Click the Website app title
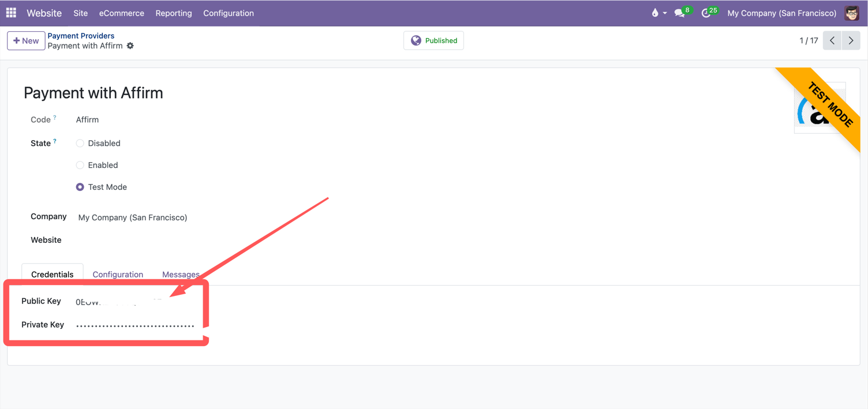The height and width of the screenshot is (409, 868). tap(44, 13)
